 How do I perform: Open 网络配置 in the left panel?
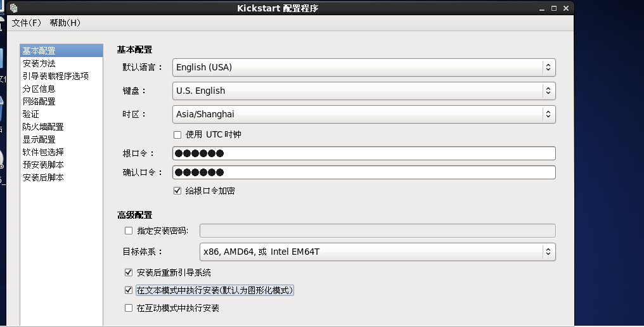39,101
